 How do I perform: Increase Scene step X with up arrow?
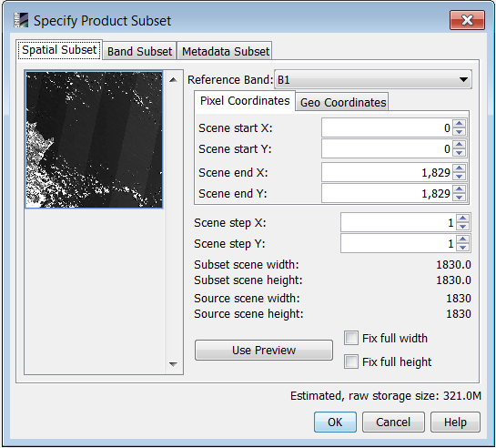coord(463,219)
